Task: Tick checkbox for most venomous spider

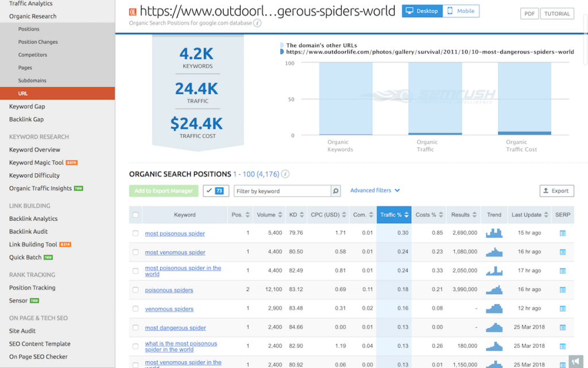Action: pos(136,252)
